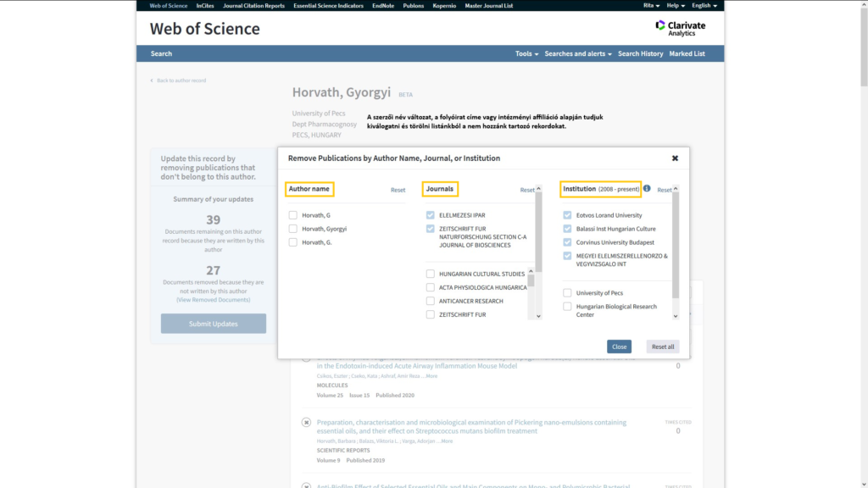Screen dimensions: 868x488
Task: Check the Hungarian Biological Research Center checkbox
Action: pyautogui.click(x=567, y=307)
